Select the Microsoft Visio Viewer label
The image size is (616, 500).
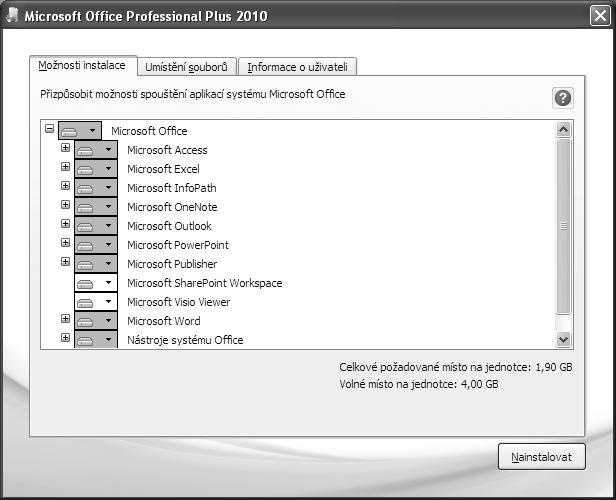click(x=179, y=302)
